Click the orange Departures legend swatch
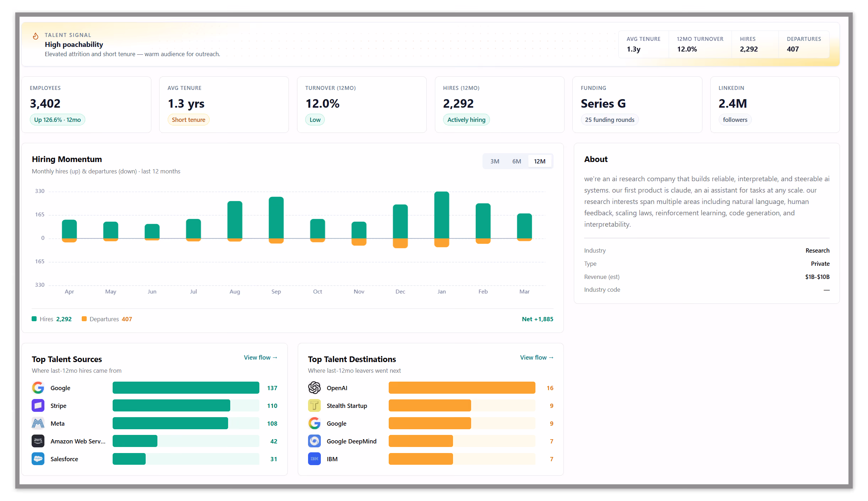The width and height of the screenshot is (868, 501). click(x=84, y=319)
